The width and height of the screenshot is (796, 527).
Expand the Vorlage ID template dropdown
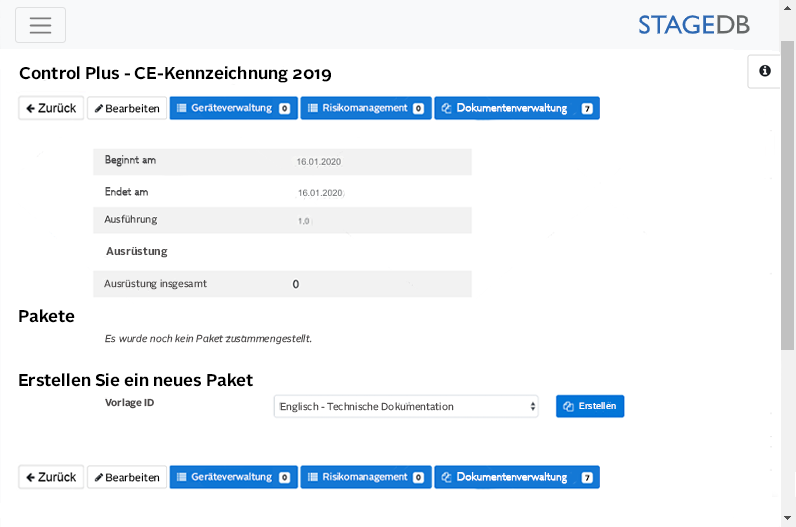[406, 406]
